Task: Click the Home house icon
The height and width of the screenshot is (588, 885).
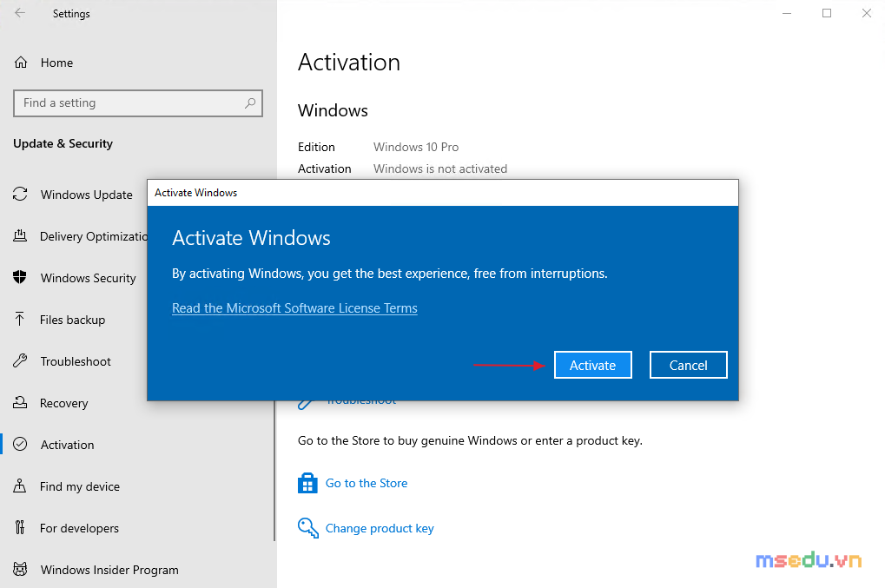Action: (x=21, y=63)
